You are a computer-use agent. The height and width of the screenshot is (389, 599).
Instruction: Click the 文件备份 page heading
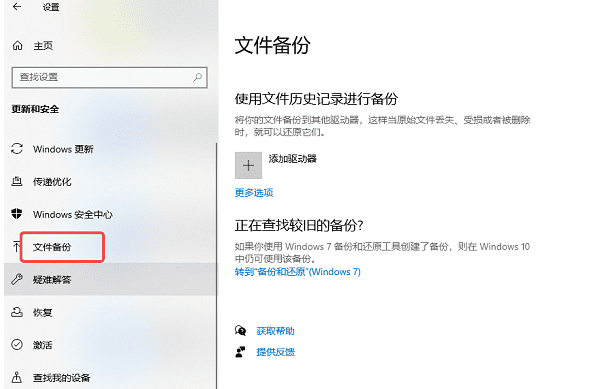(x=273, y=45)
